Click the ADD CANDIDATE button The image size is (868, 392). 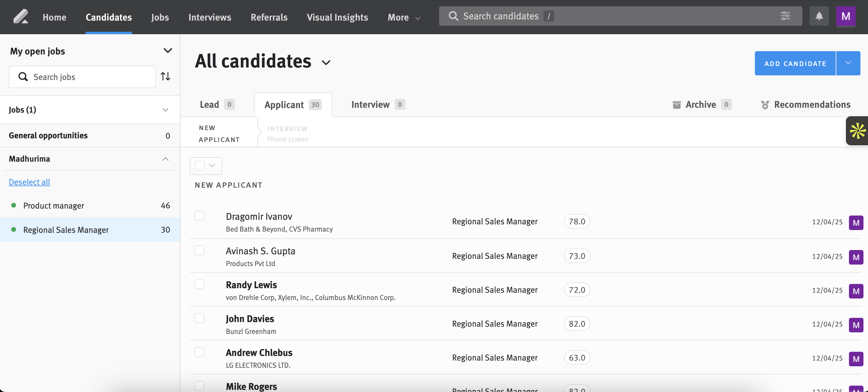[x=795, y=64]
